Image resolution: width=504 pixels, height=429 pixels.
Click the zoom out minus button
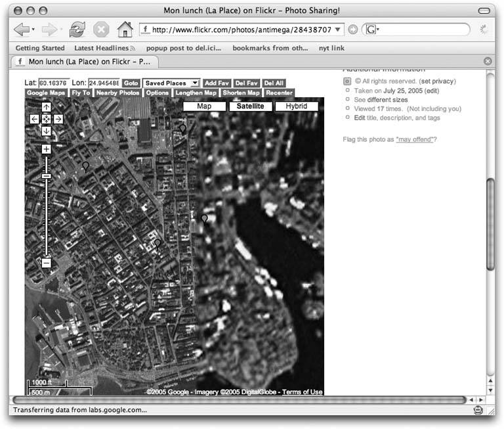47,263
